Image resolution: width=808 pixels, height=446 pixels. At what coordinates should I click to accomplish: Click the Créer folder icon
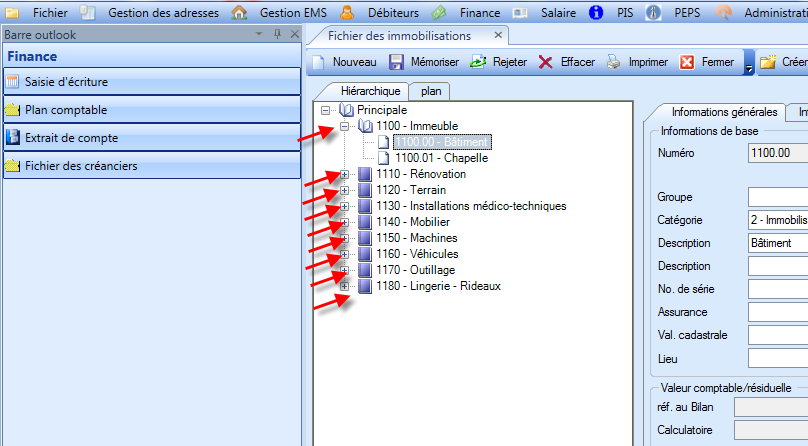point(768,62)
